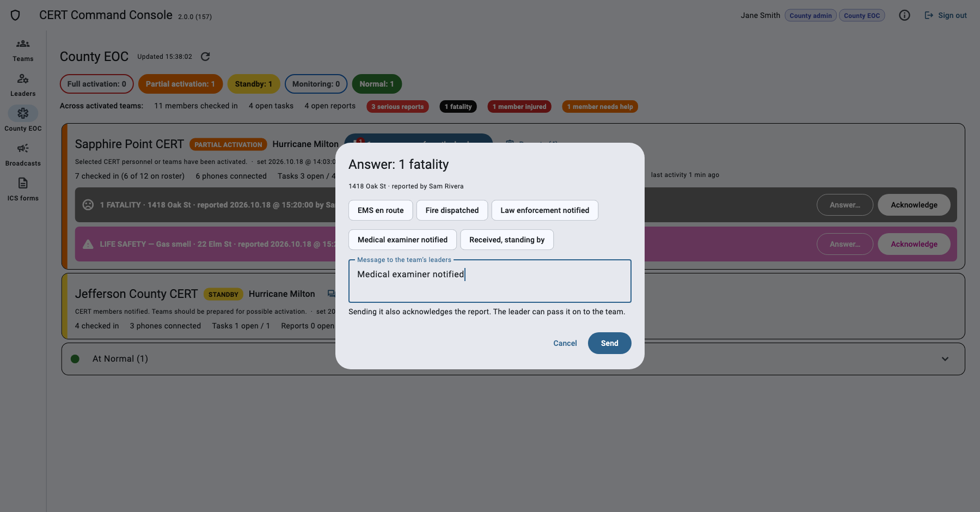Image resolution: width=980 pixels, height=512 pixels.
Task: Open the info icon in header
Action: 904,15
